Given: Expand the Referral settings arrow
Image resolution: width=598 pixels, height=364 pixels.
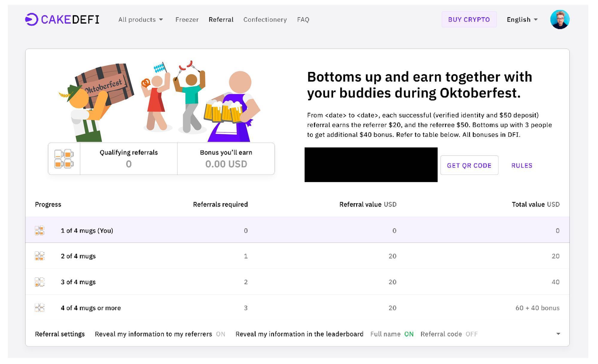Looking at the screenshot, I should (558, 334).
